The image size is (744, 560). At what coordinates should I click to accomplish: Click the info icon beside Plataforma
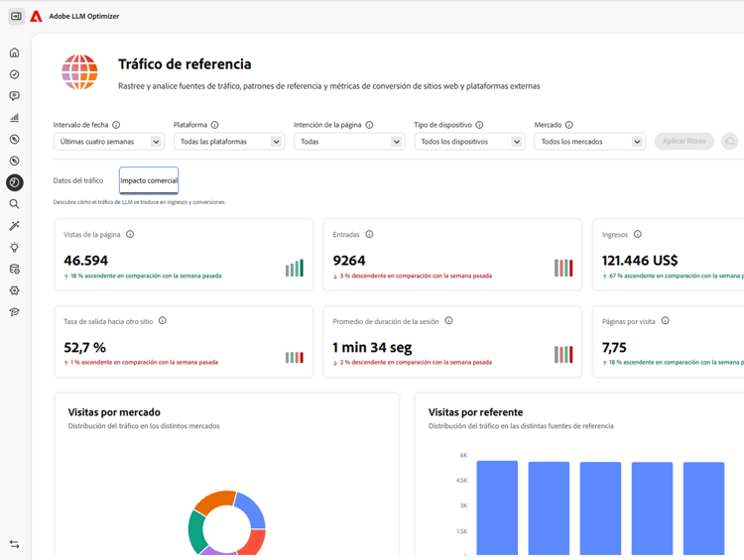pos(215,125)
